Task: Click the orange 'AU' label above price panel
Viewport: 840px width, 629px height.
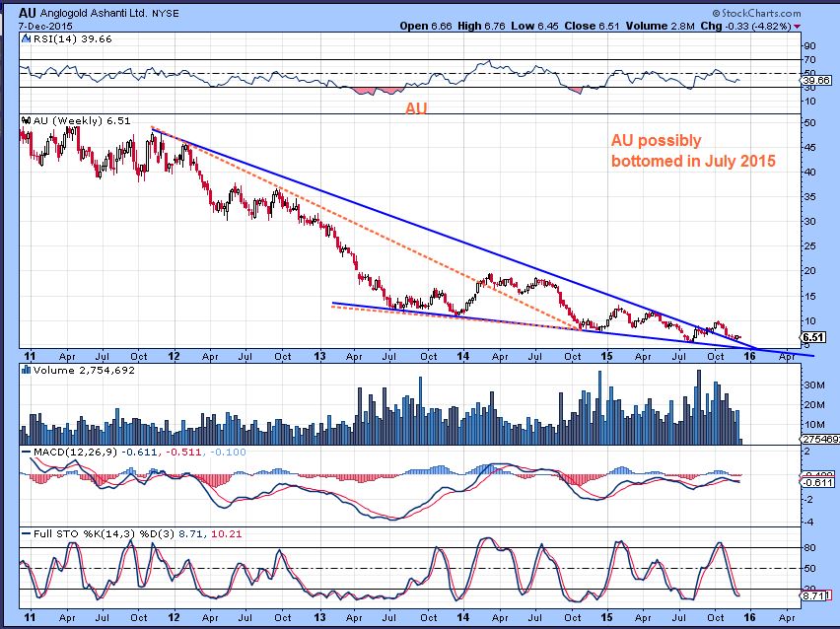Action: point(416,108)
